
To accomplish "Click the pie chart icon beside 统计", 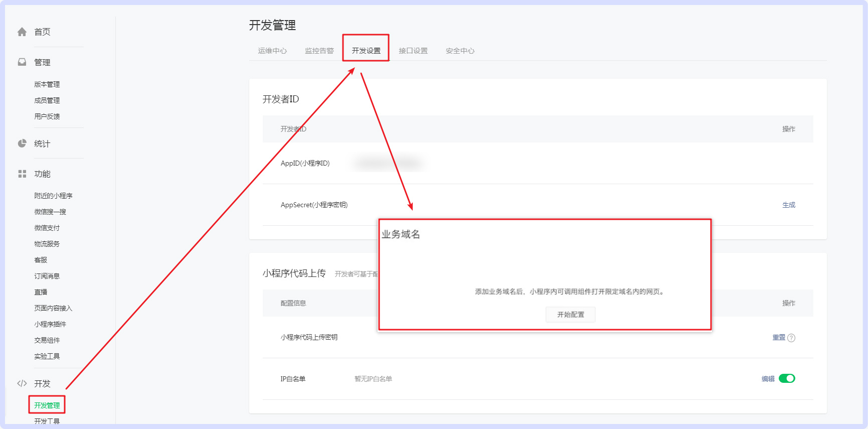I will click(22, 144).
